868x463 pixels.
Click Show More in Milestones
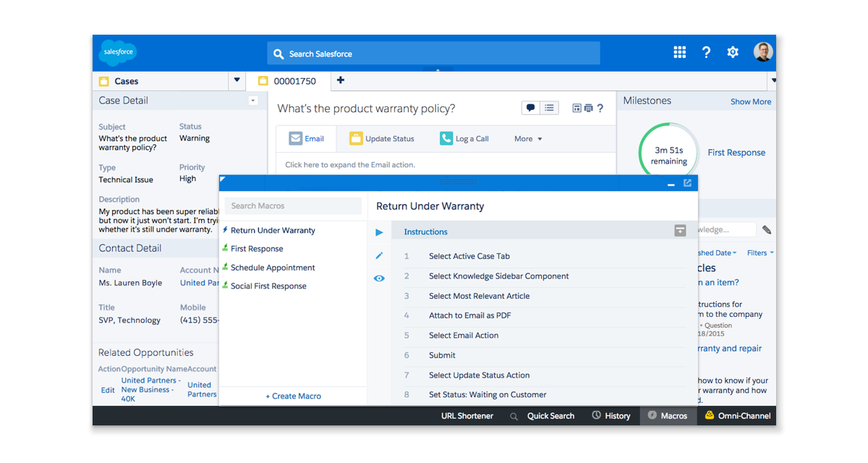750,102
